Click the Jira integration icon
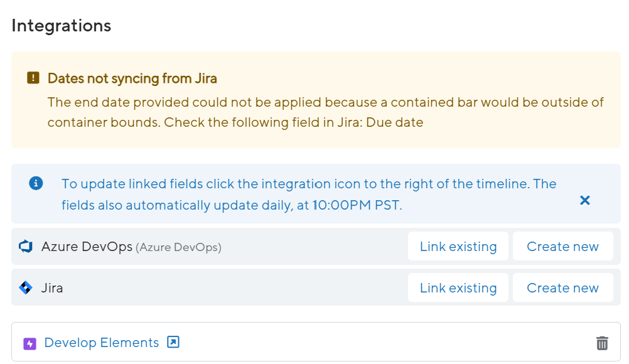The width and height of the screenshot is (629, 364). click(x=24, y=287)
